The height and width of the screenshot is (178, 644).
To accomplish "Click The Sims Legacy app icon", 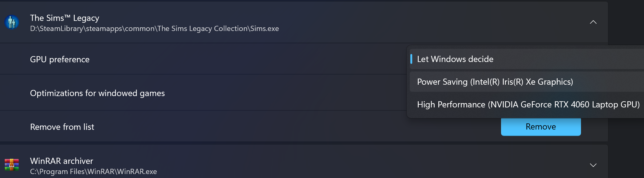I will (x=12, y=22).
